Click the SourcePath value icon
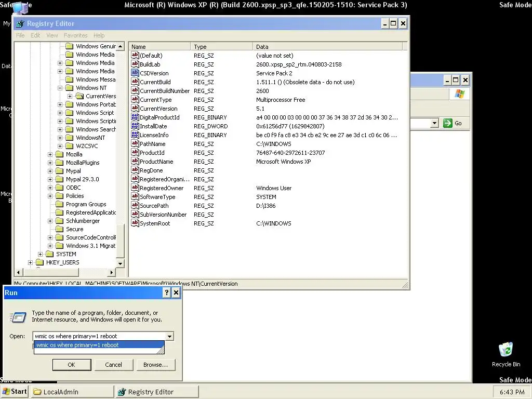This screenshot has height=399, width=532. 135,205
